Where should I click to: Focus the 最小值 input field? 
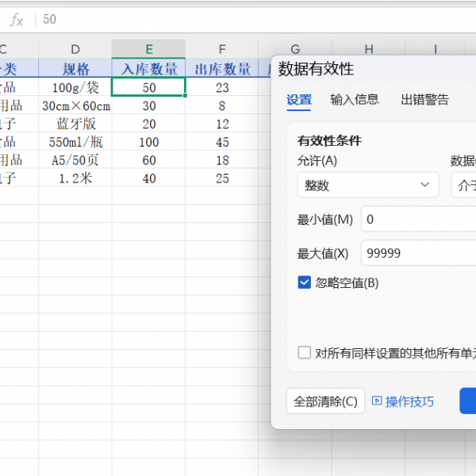[418, 219]
